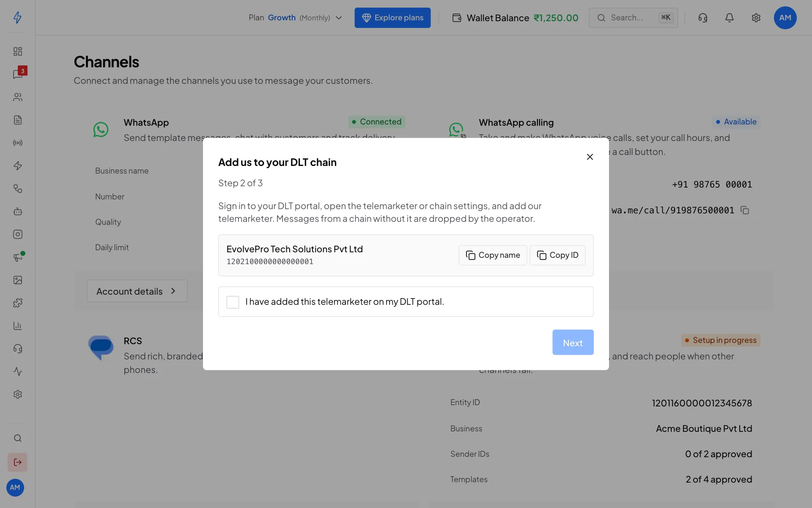
Task: Click the WhatsApp 'Connected' status badge
Action: tap(376, 122)
